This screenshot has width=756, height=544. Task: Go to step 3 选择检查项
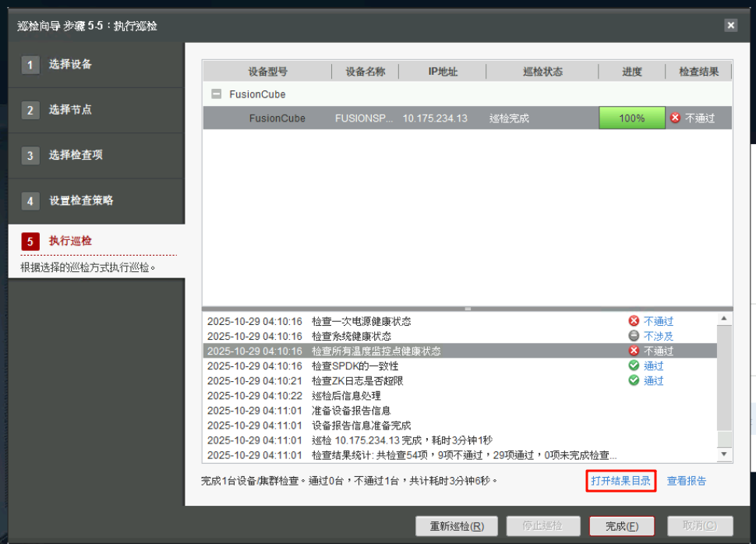pyautogui.click(x=76, y=155)
